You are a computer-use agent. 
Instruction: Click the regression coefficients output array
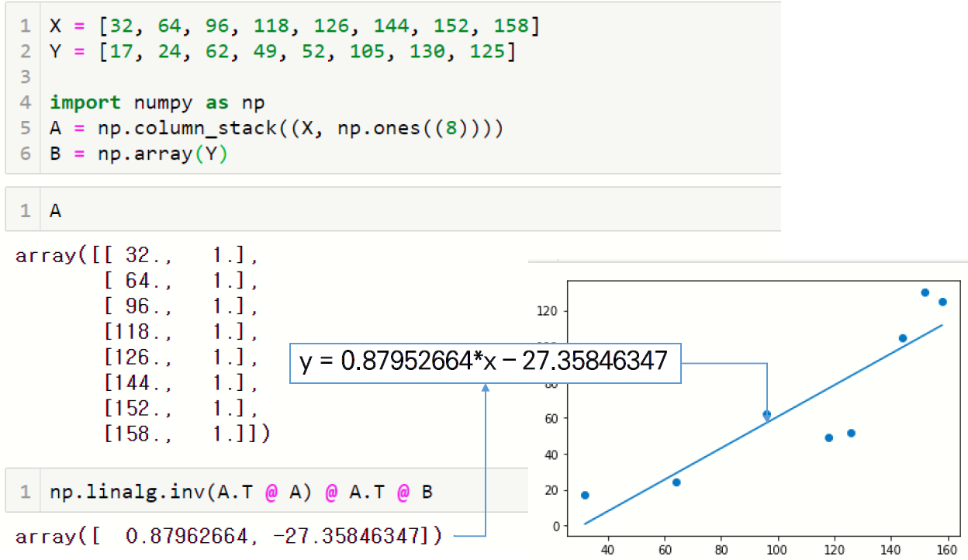(x=228, y=535)
